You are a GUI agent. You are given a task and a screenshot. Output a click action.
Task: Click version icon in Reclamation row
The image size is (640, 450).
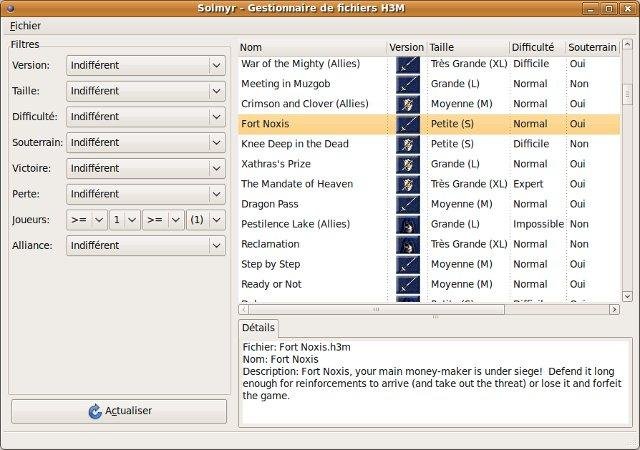pyautogui.click(x=408, y=244)
